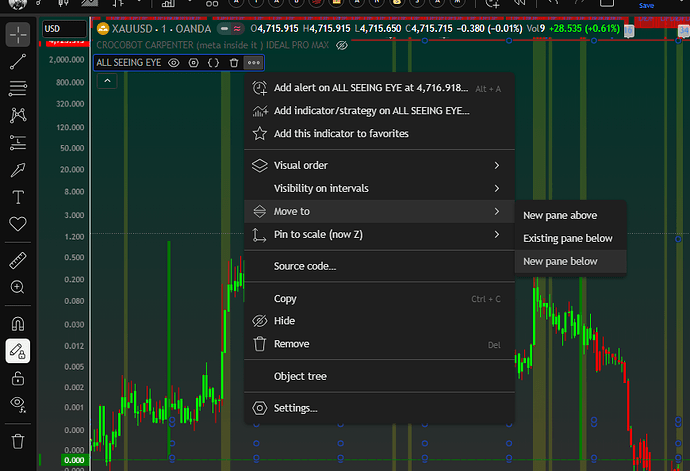Show the hidden CROCOBOT CARPENTER indicator

pyautogui.click(x=341, y=45)
